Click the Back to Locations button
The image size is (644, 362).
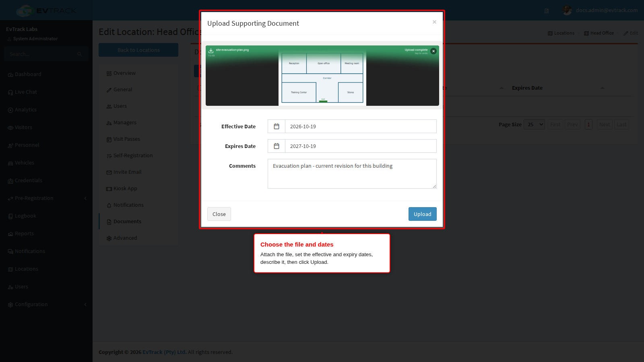[138, 50]
